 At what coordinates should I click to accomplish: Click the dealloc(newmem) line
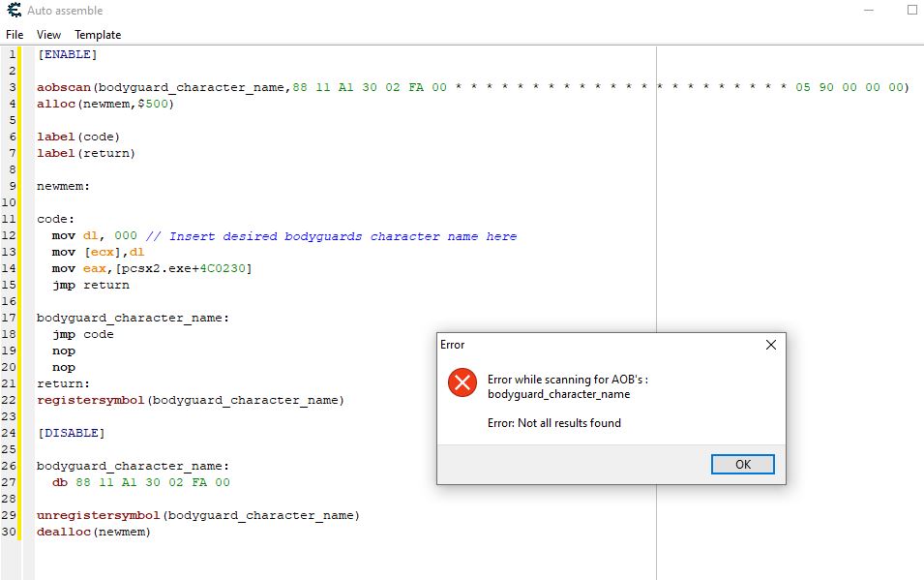pyautogui.click(x=94, y=532)
